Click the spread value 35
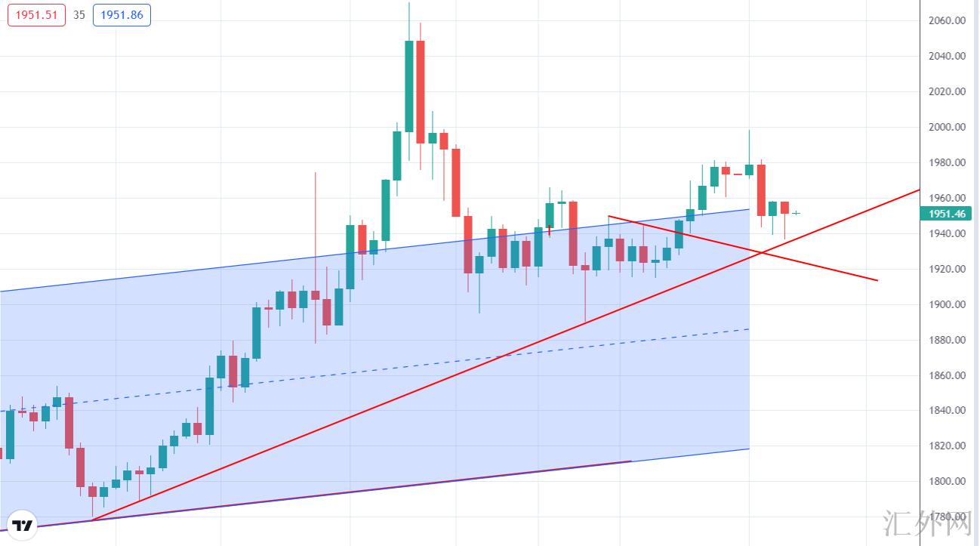The height and width of the screenshot is (546, 980). [79, 15]
